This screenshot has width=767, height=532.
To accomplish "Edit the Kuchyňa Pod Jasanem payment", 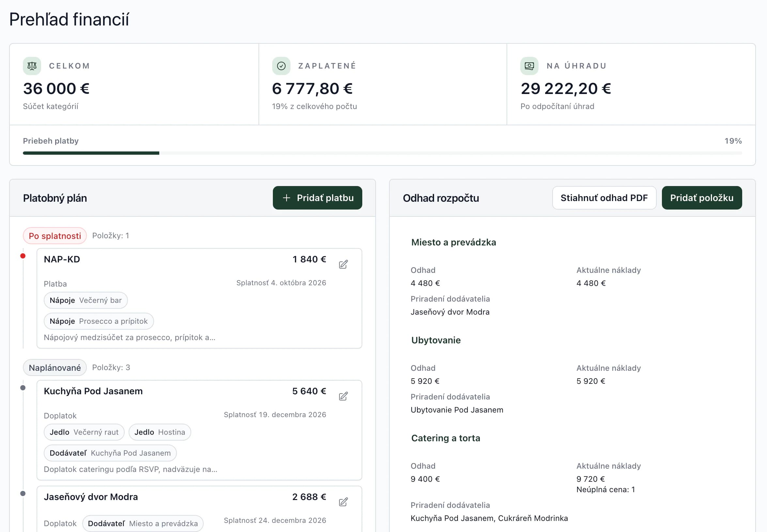I will [x=343, y=396].
